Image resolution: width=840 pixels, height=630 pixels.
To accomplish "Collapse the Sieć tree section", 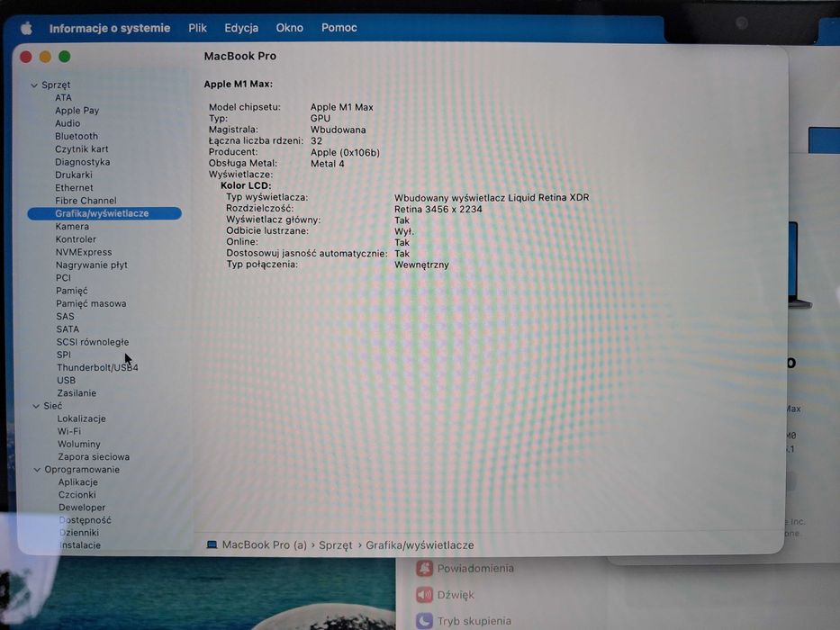I will pos(36,406).
